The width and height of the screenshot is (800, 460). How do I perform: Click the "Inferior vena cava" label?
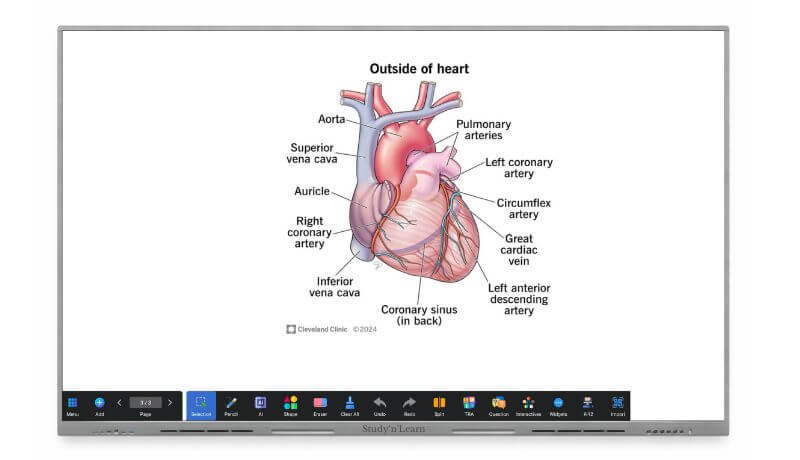335,287
